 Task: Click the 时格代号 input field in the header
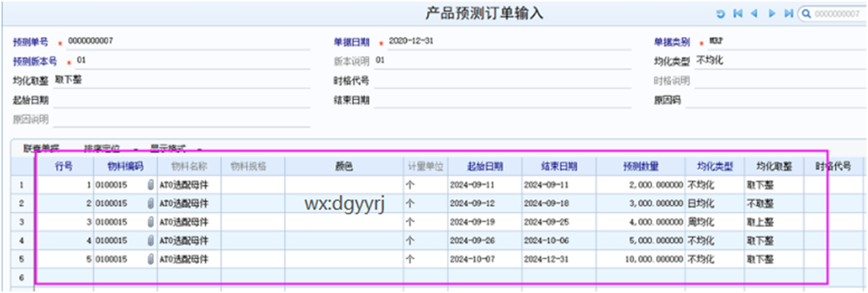(x=503, y=80)
